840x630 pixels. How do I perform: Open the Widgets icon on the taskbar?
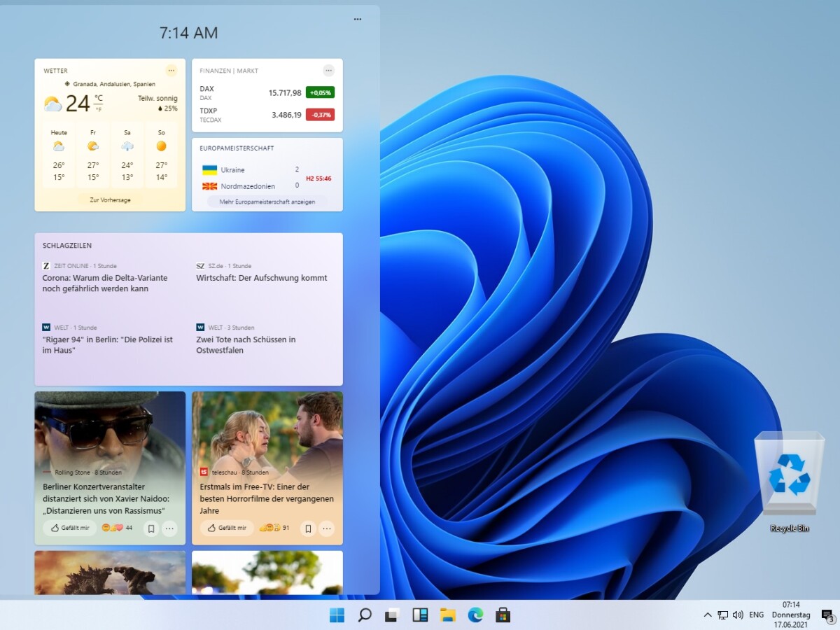420,615
